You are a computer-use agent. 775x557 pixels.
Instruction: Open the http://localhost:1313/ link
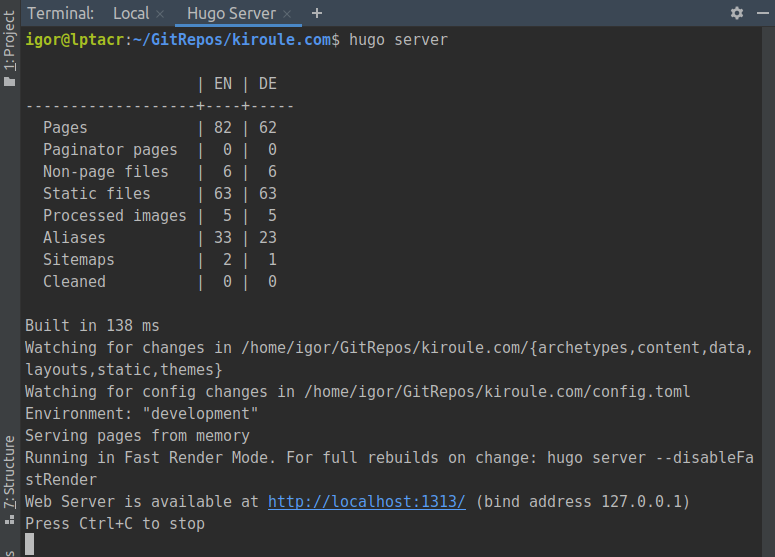click(367, 502)
